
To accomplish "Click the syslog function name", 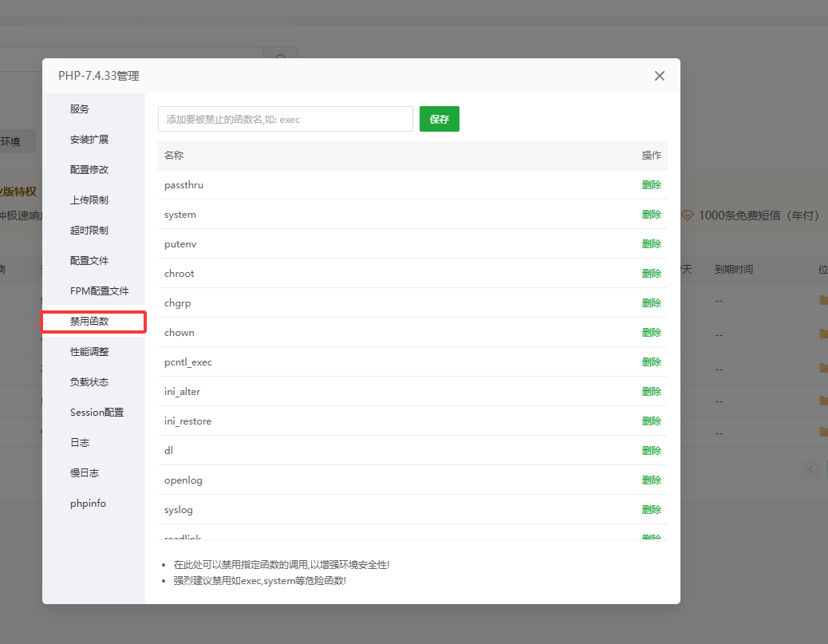I will click(179, 510).
